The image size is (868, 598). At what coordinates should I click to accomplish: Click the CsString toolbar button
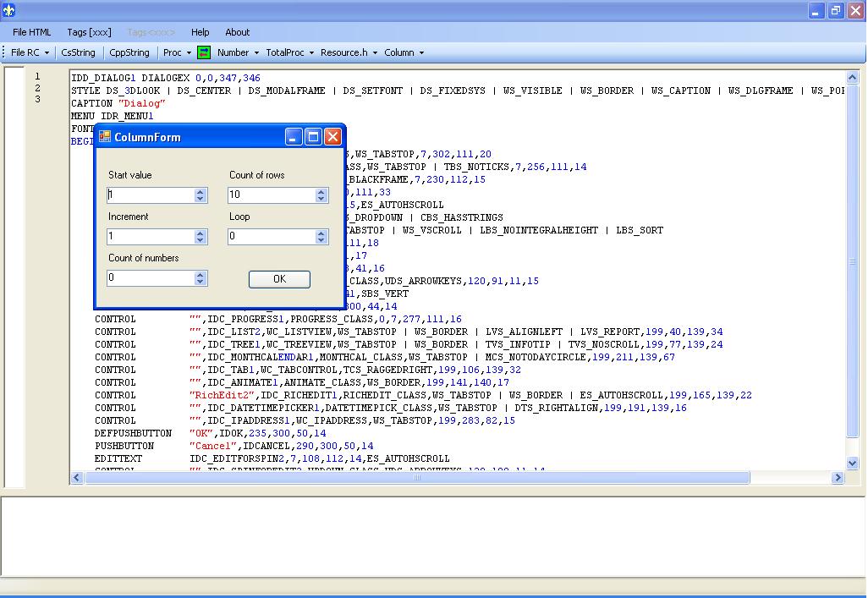pyautogui.click(x=78, y=52)
